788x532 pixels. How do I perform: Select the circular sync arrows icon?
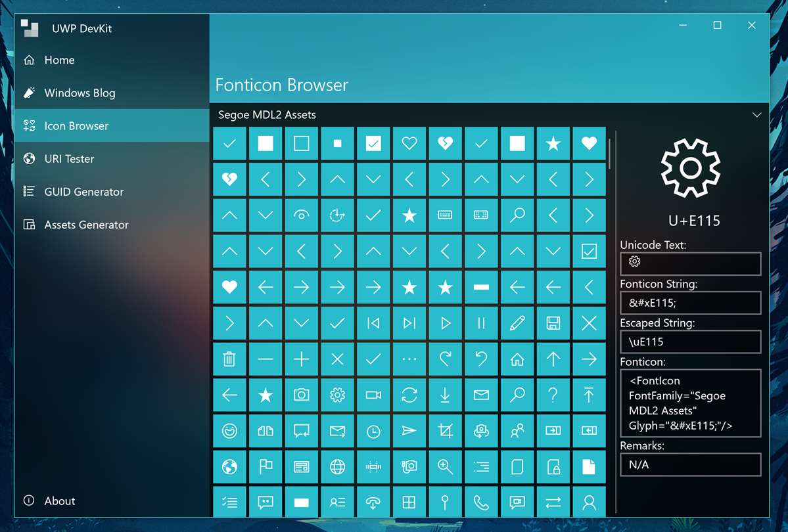(409, 395)
